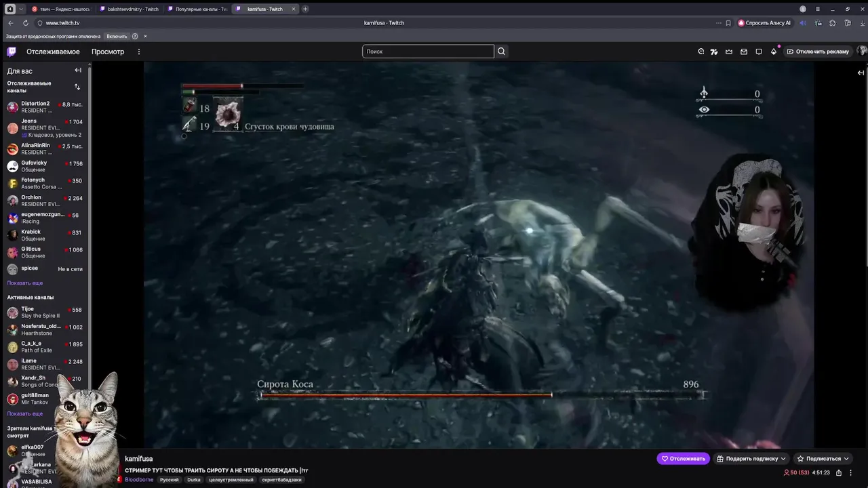This screenshot has width=868, height=488.
Task: Open the browser hamburger menu
Action: [818, 9]
